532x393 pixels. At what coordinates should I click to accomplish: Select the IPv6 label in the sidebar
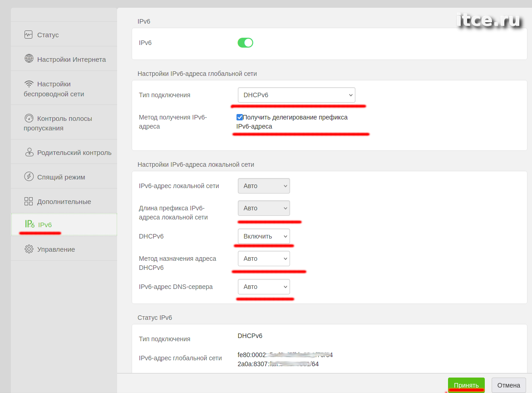point(45,225)
